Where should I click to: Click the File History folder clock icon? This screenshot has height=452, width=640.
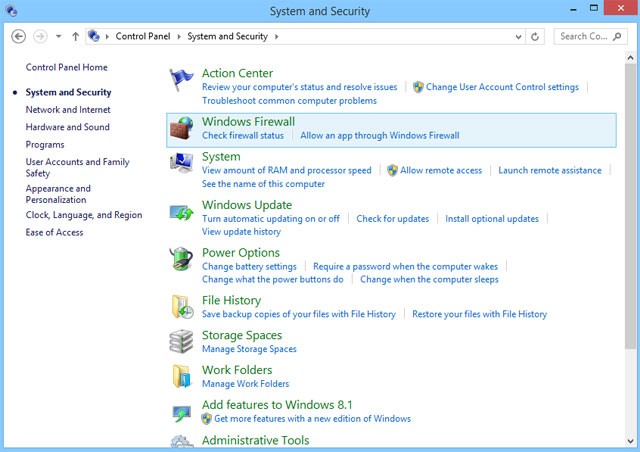[182, 307]
